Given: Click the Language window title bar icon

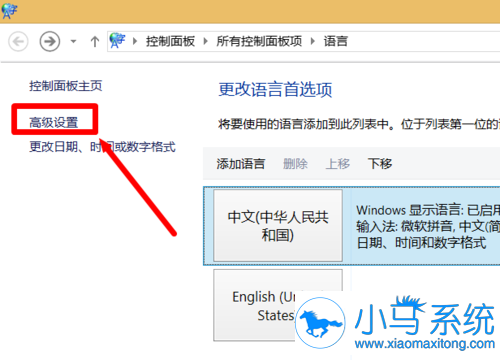Looking at the screenshot, I should [x=9, y=11].
